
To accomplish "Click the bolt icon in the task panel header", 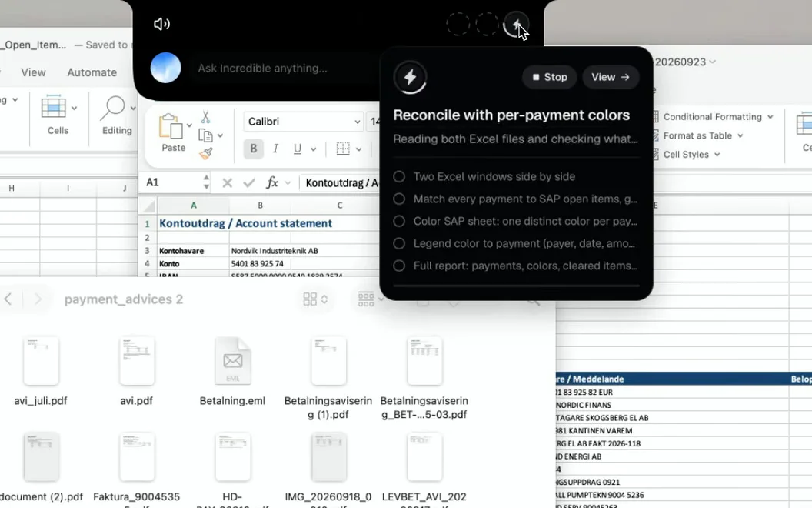I will (x=410, y=77).
